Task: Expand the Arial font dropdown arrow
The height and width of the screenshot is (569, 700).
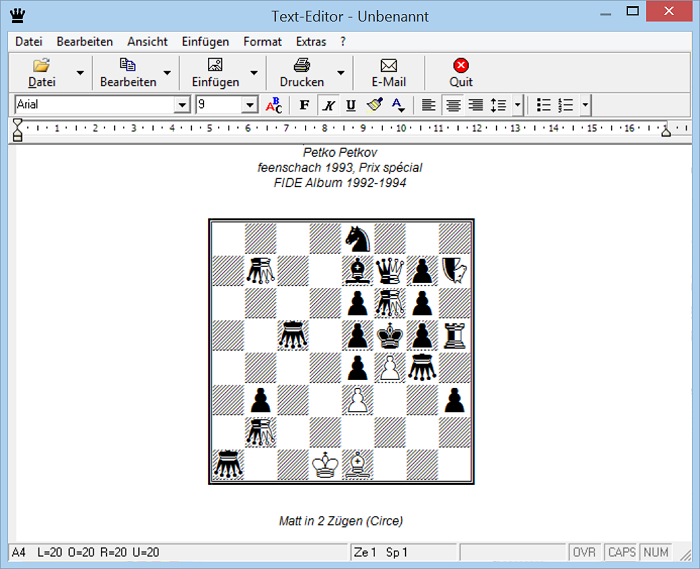Action: [182, 105]
